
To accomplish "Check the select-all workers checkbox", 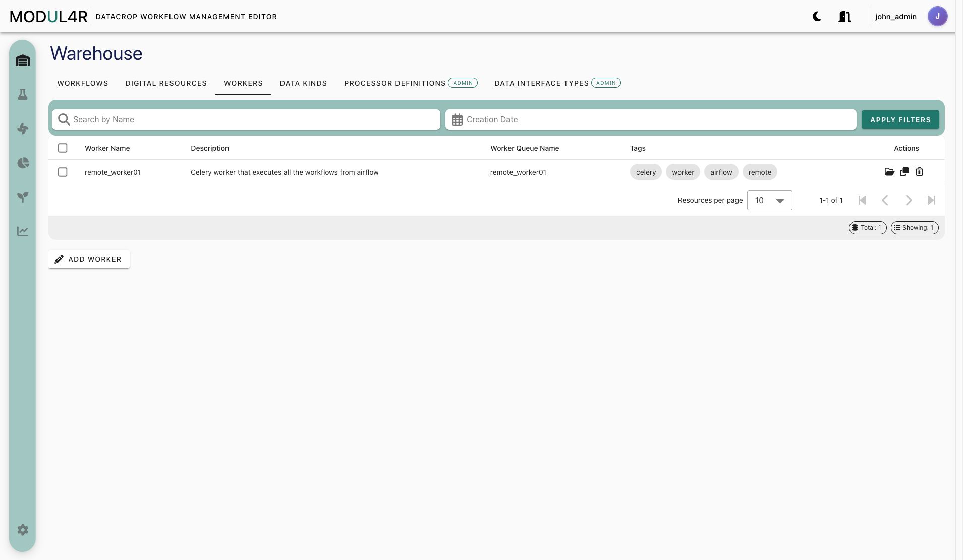I will coord(63,148).
